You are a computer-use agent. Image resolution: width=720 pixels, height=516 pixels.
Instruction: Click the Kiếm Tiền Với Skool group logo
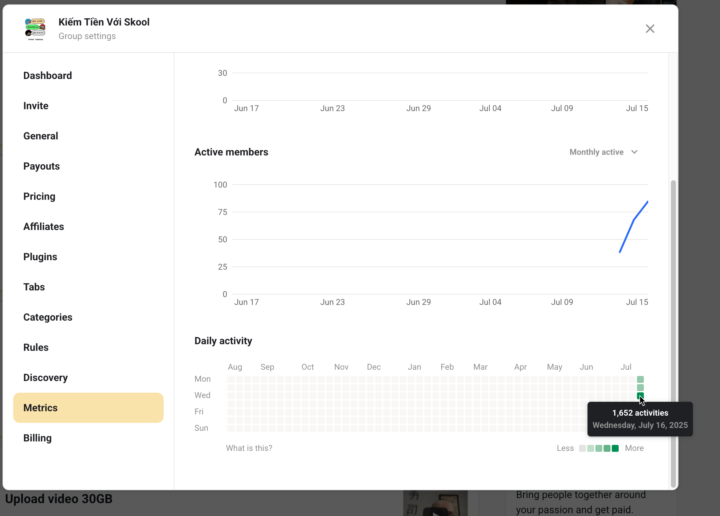pos(35,29)
